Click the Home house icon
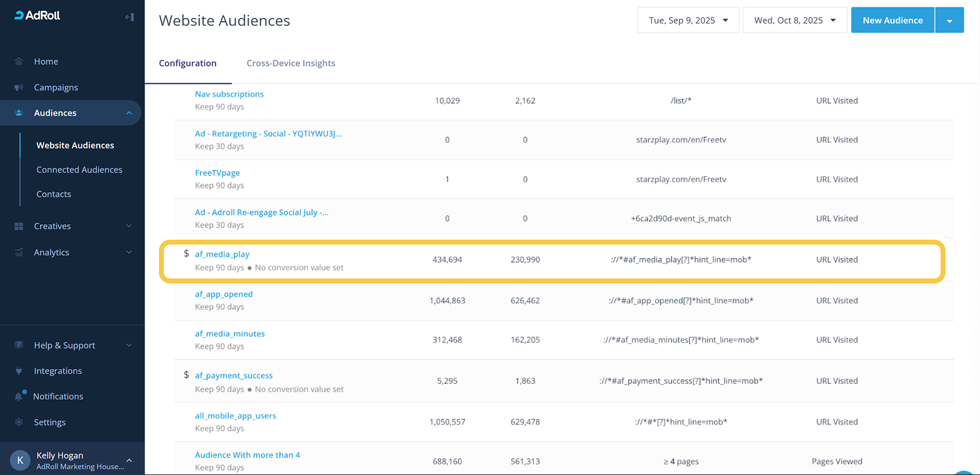 click(x=19, y=62)
